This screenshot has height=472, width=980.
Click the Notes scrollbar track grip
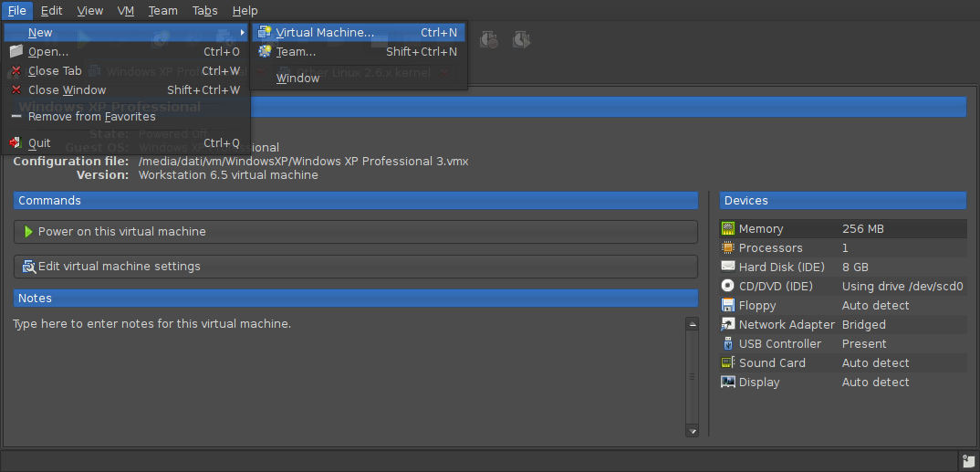point(692,377)
